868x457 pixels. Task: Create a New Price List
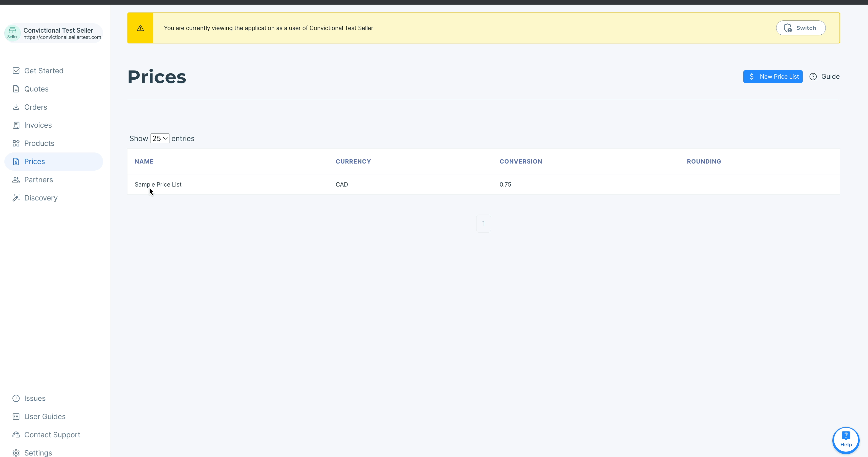pyautogui.click(x=773, y=77)
